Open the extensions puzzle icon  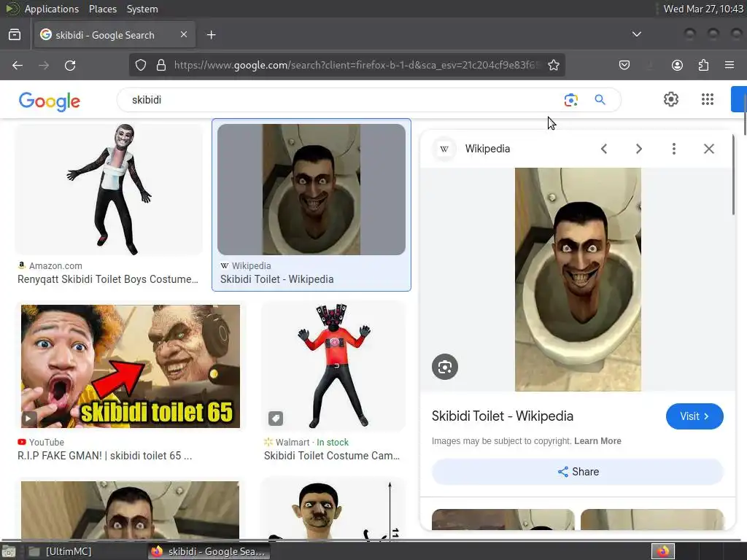tap(703, 65)
